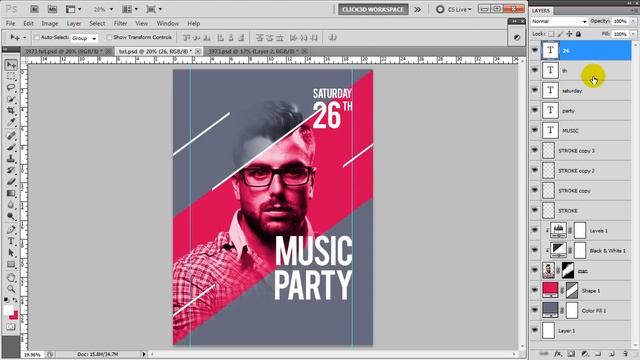
Task: Hide the 26 text layer
Action: point(535,50)
